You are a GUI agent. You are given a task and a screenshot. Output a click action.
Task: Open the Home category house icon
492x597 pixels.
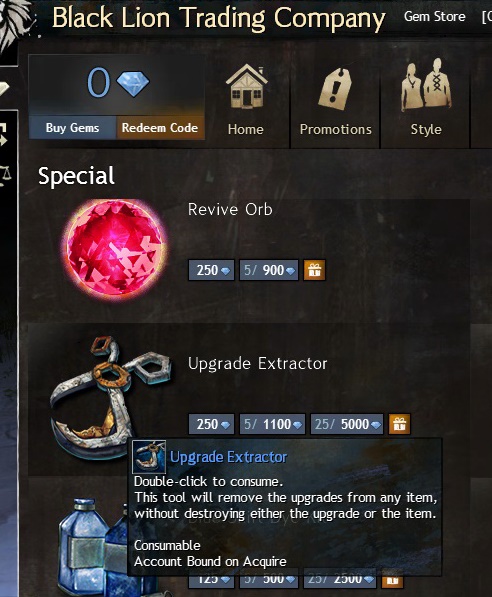coord(246,86)
